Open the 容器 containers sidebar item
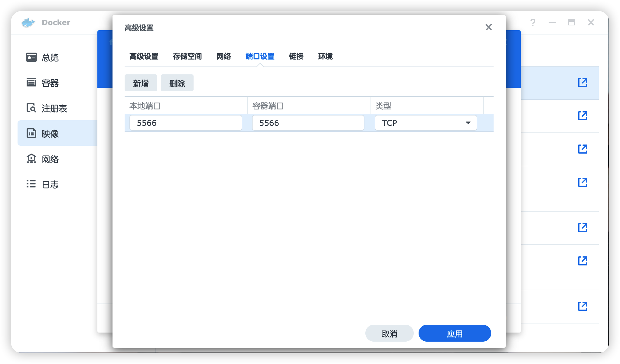Viewport: 620px width, 364px height. [x=57, y=83]
